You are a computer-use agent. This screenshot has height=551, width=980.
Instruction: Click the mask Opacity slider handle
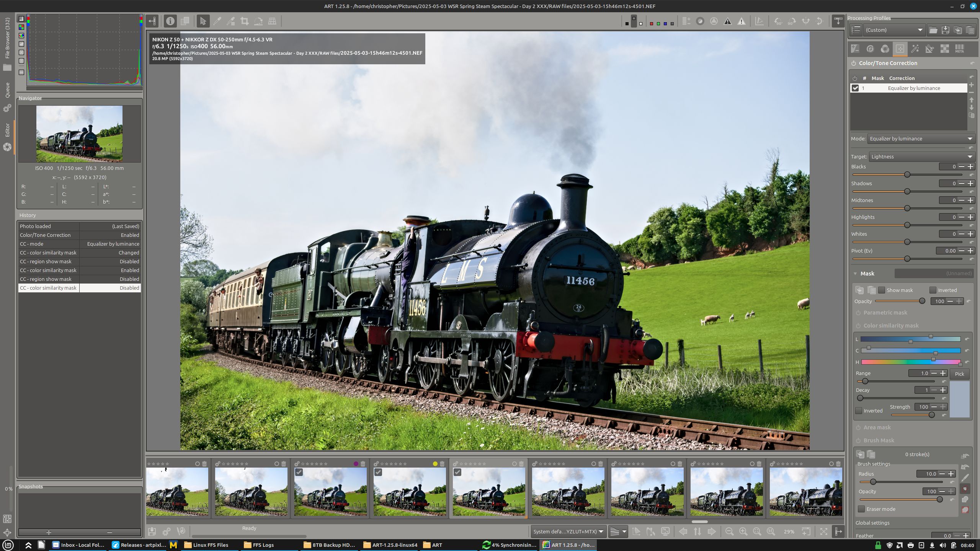(922, 301)
